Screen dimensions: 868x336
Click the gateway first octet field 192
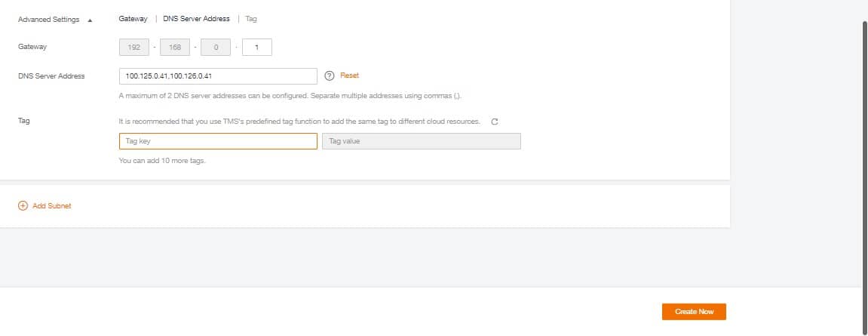134,47
